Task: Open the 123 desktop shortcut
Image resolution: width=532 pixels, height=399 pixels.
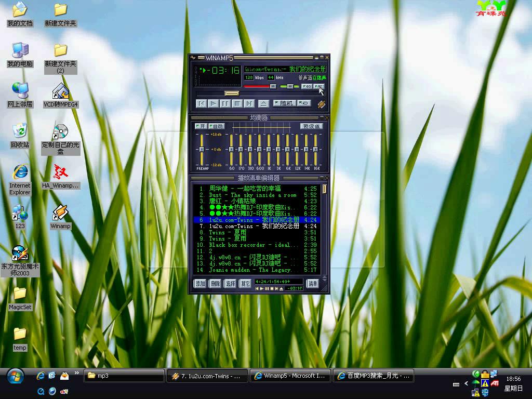Action: coord(20,217)
